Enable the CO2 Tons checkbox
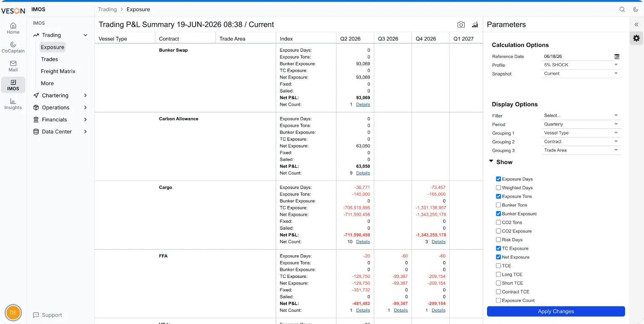Screen dimensions: 644x324 click(498, 222)
